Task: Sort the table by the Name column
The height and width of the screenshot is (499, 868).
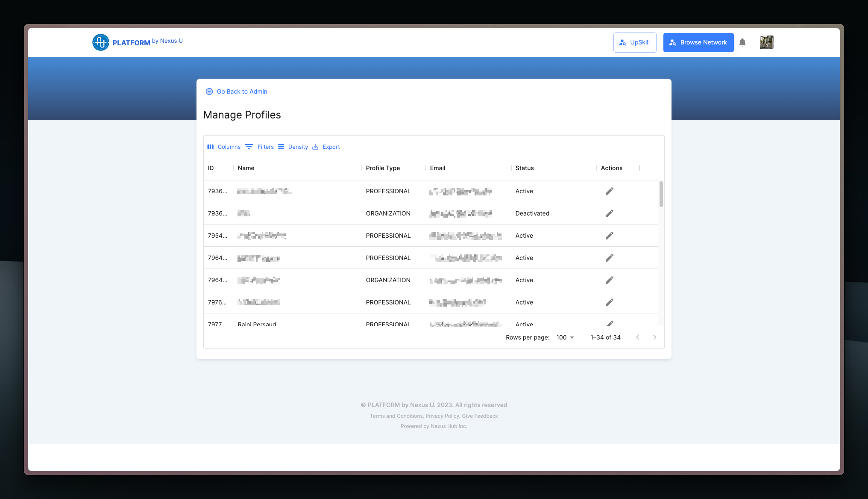Action: click(x=246, y=168)
